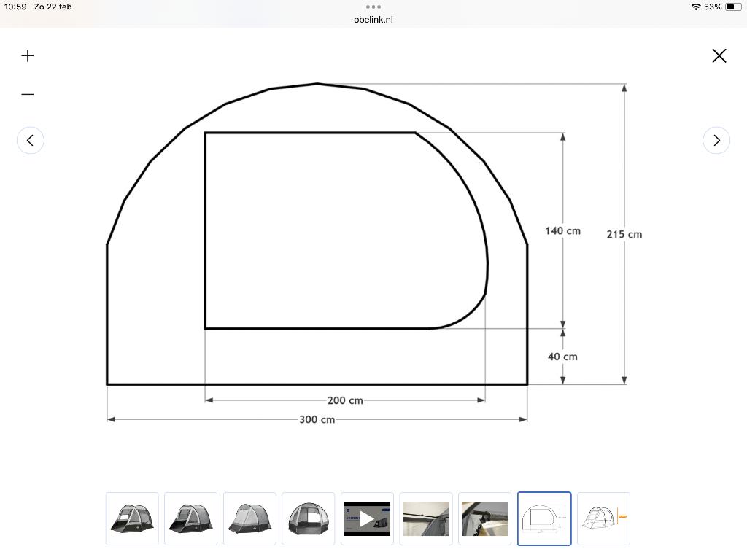
Task: Open the first tent thumbnail
Action: point(132,518)
